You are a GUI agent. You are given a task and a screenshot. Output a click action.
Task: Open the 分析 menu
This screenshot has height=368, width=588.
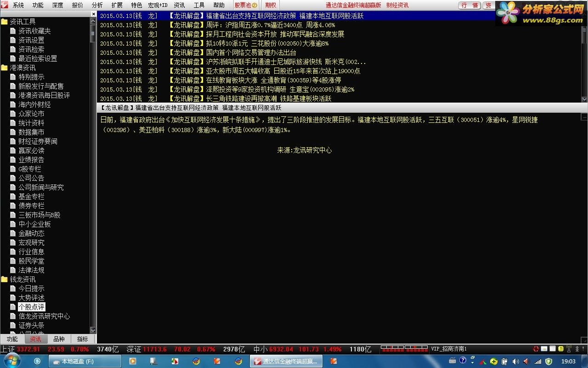[x=97, y=6]
